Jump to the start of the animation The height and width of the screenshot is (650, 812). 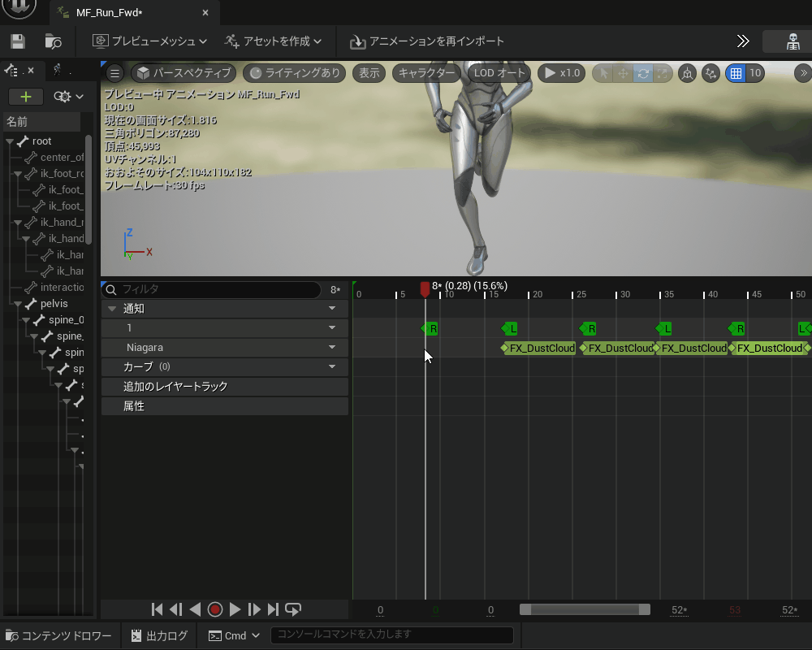pyautogui.click(x=158, y=609)
